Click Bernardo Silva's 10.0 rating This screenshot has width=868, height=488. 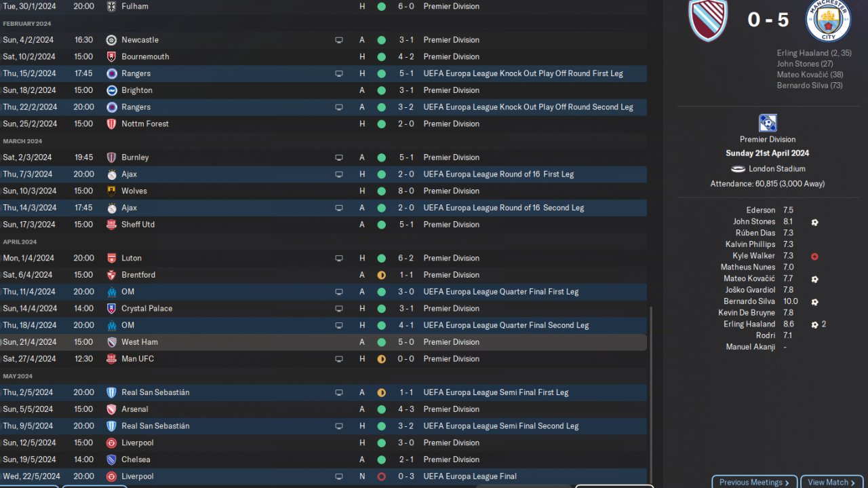tap(791, 301)
